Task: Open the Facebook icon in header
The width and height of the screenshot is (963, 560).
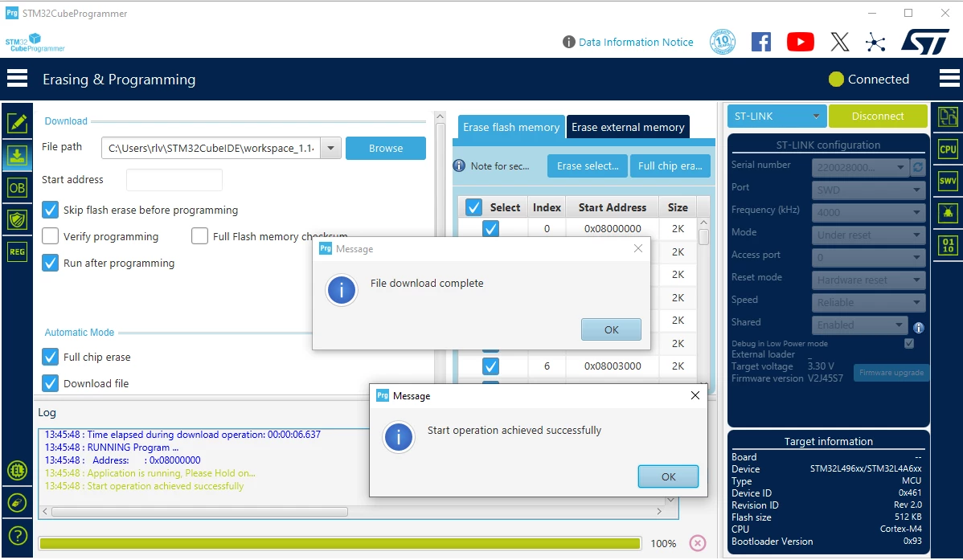Action: pos(761,42)
